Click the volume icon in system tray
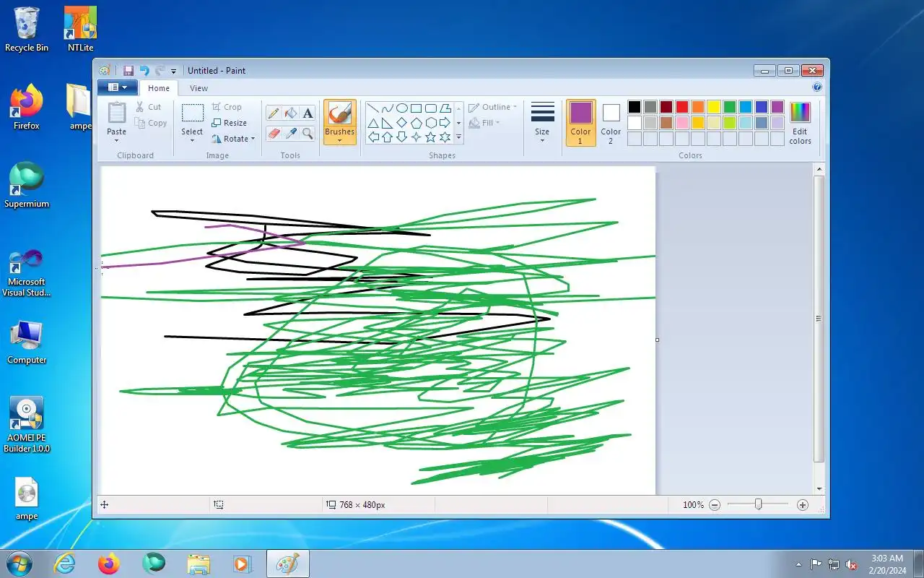Image resolution: width=924 pixels, height=578 pixels. click(851, 564)
